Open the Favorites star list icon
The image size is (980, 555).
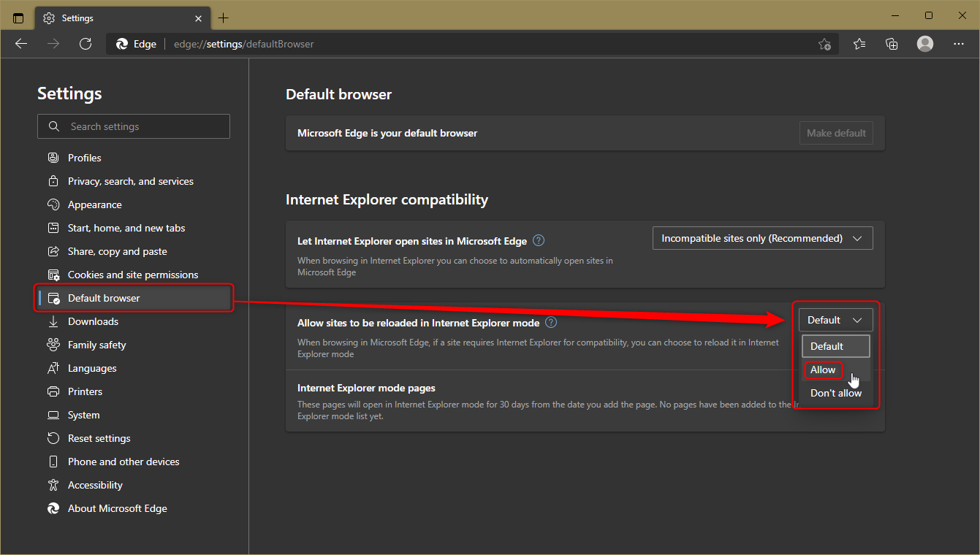click(859, 44)
